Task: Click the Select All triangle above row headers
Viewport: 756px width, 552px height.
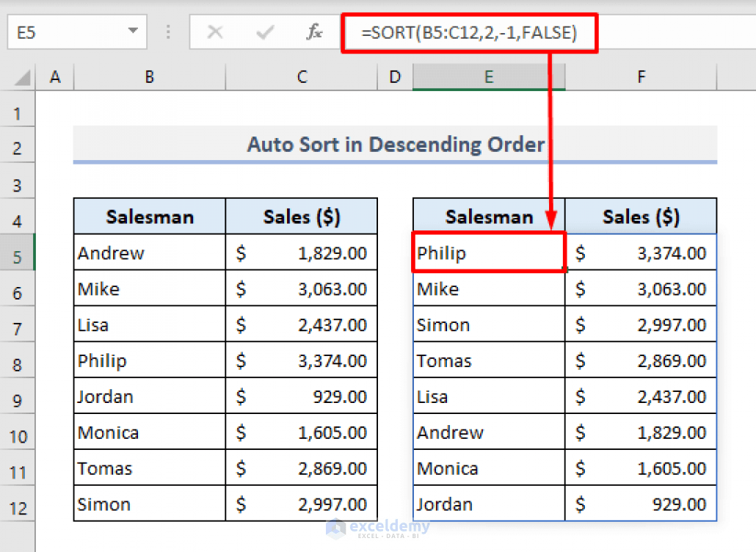Action: tap(22, 76)
